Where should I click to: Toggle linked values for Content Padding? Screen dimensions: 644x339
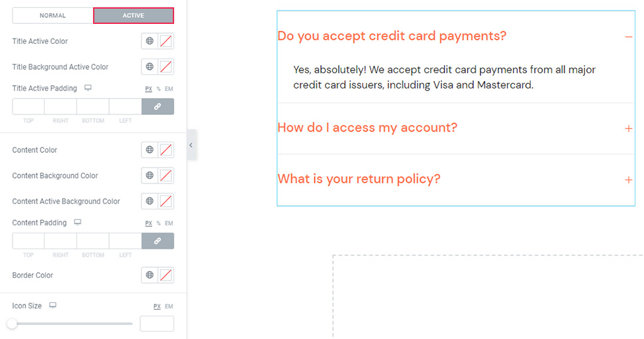[158, 241]
